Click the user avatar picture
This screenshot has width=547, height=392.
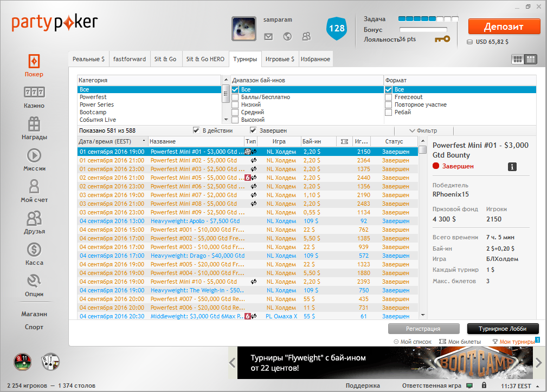(244, 29)
